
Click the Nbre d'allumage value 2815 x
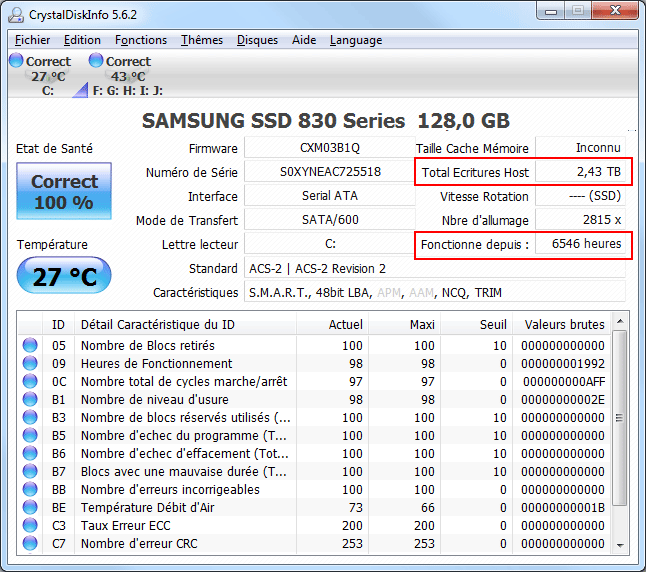[580, 220]
